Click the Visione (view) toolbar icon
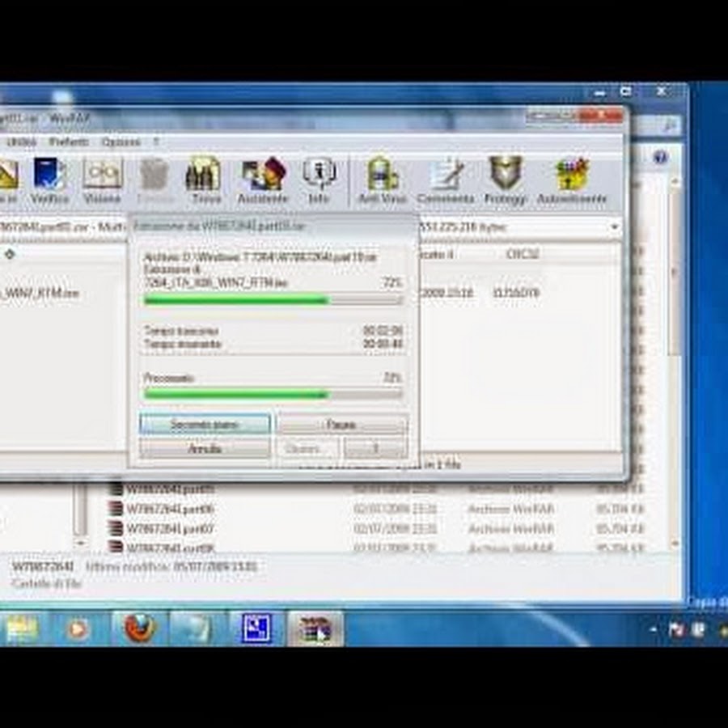728x728 pixels. pyautogui.click(x=102, y=180)
